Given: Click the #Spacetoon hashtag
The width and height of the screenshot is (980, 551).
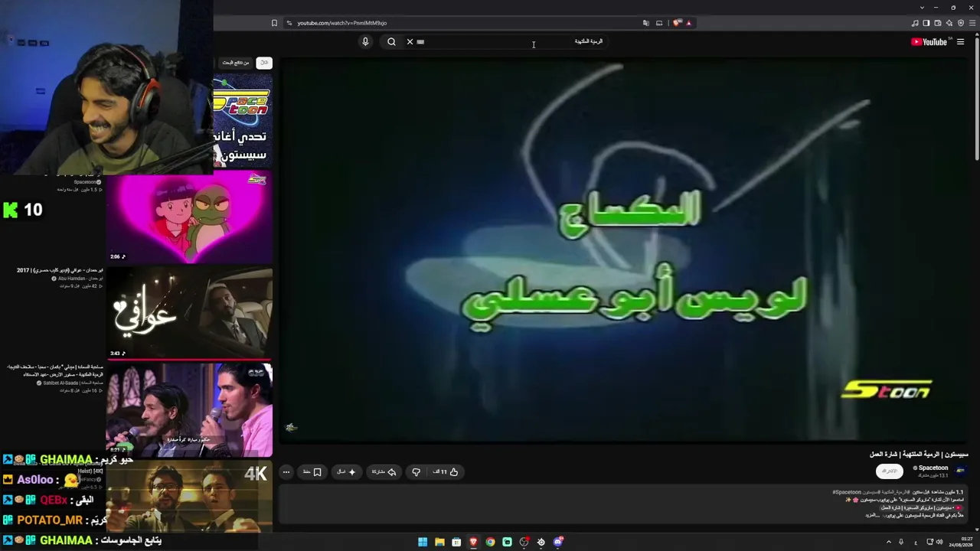Looking at the screenshot, I should (847, 492).
